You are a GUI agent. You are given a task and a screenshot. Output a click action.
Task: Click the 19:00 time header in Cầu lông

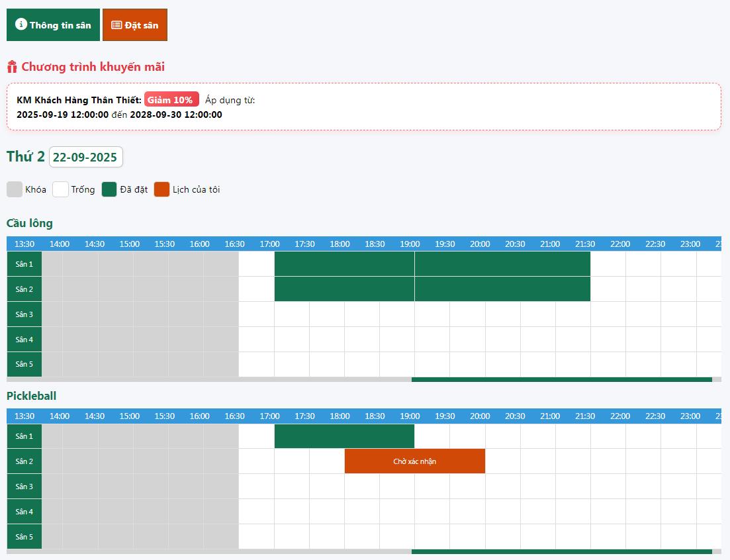pyautogui.click(x=410, y=244)
